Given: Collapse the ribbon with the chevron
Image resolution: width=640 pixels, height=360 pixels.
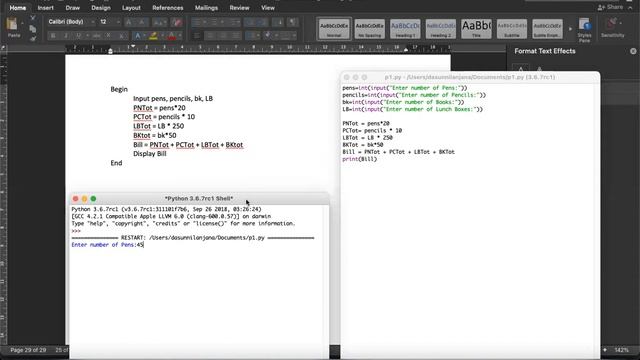Looking at the screenshot, I should coord(630,8).
